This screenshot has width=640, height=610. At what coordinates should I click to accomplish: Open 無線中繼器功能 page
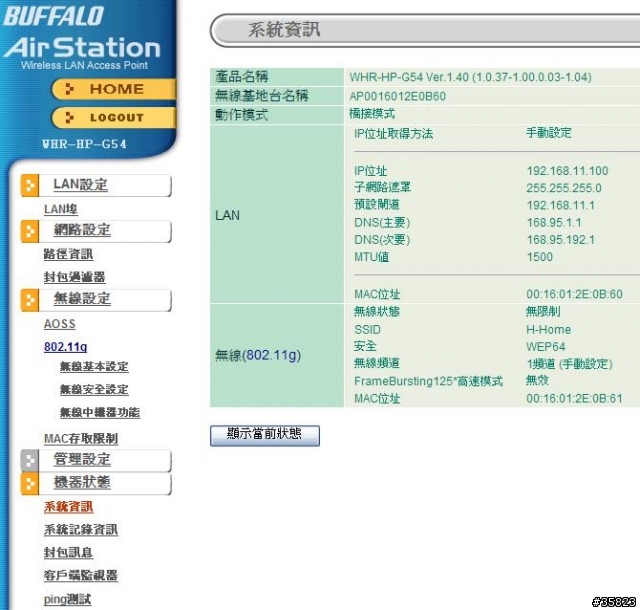(100, 412)
